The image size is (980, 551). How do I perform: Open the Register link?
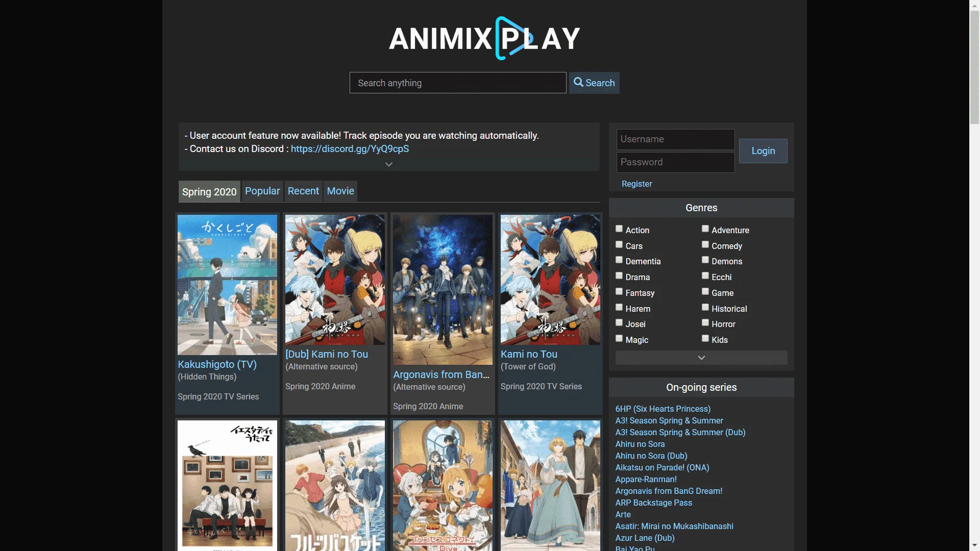tap(636, 184)
